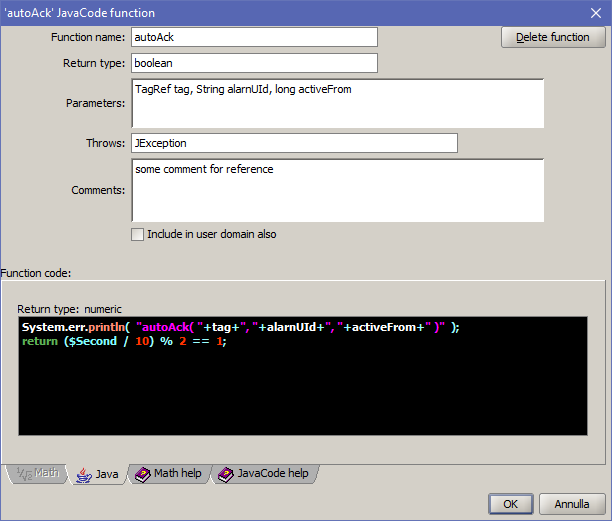Click the Math tab fraction icon

click(x=24, y=474)
